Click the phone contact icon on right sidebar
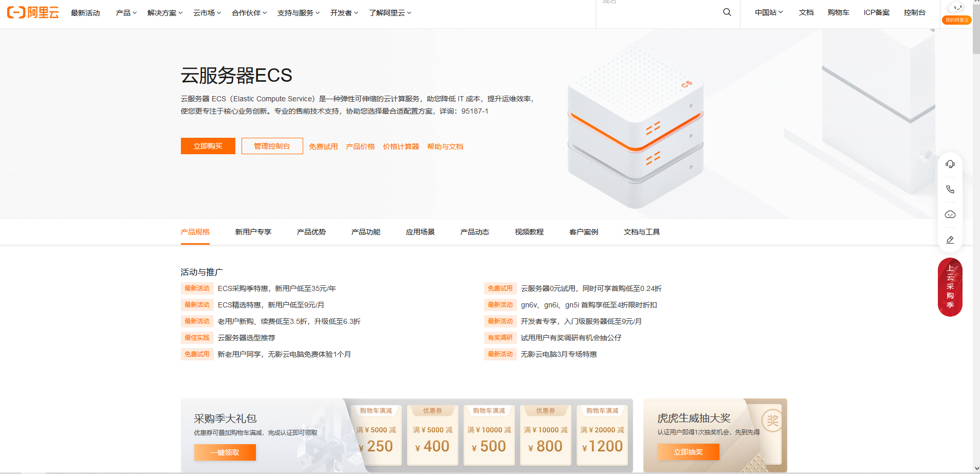Image resolution: width=980 pixels, height=474 pixels. click(x=950, y=189)
